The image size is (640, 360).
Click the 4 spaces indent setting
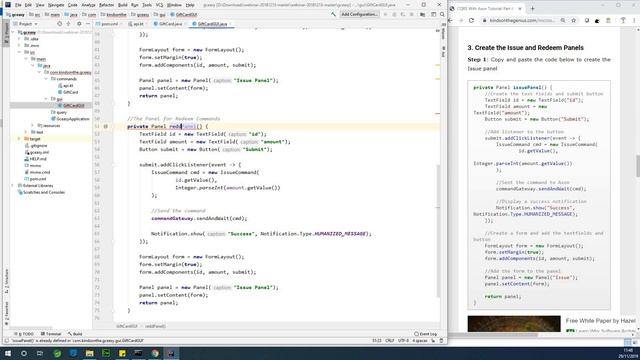click(420, 340)
